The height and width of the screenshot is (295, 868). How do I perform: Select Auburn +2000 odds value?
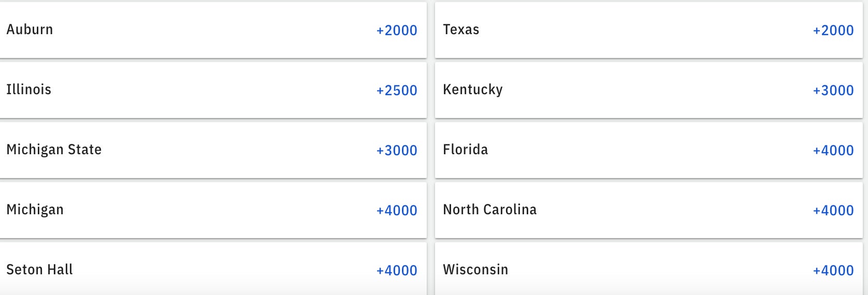pos(397,31)
